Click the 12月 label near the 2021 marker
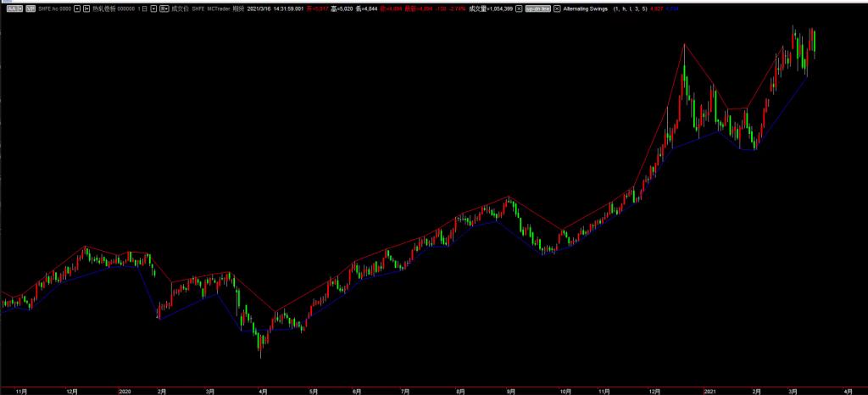The height and width of the screenshot is (395, 868). 656,391
